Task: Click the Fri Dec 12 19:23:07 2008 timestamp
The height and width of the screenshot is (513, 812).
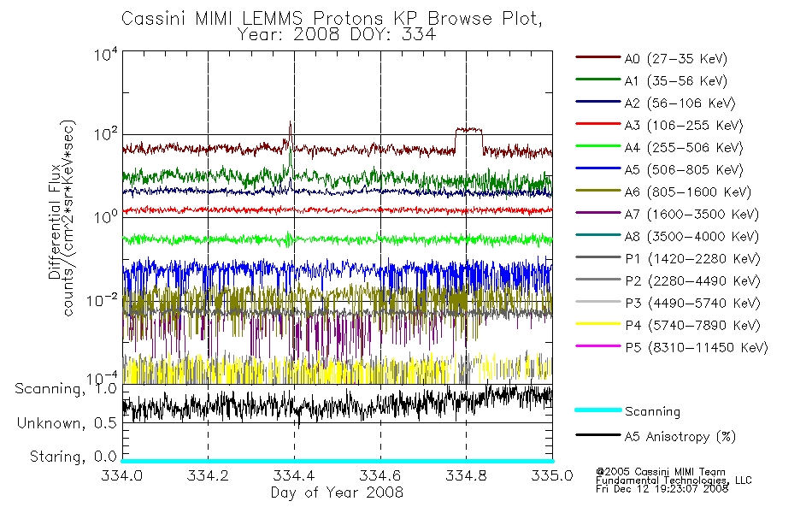Action: click(662, 489)
